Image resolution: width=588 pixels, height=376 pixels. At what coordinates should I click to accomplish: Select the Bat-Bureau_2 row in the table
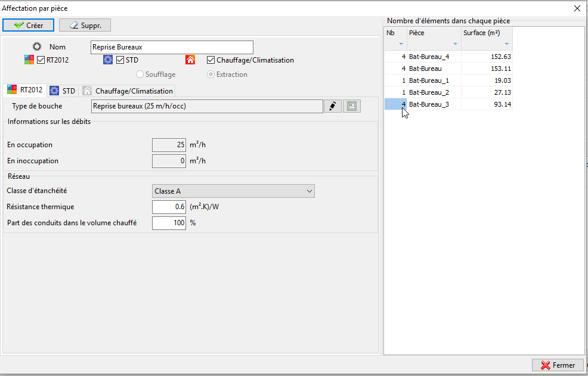(x=448, y=92)
